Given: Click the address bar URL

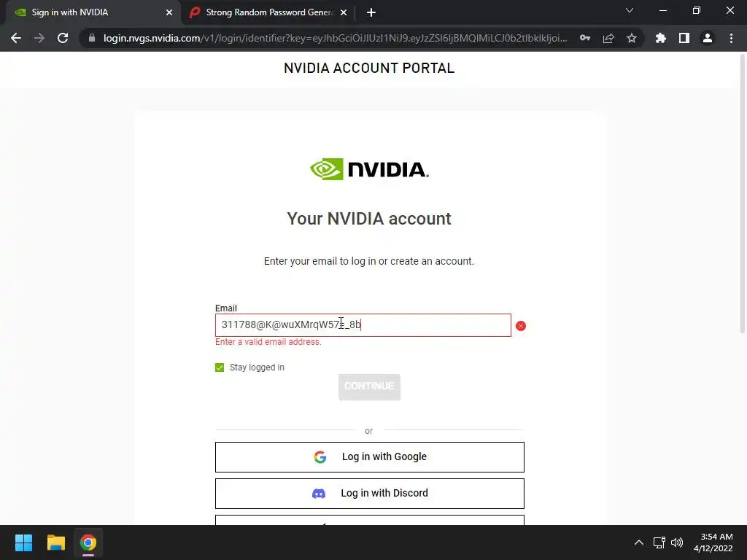Looking at the screenshot, I should coord(335,38).
